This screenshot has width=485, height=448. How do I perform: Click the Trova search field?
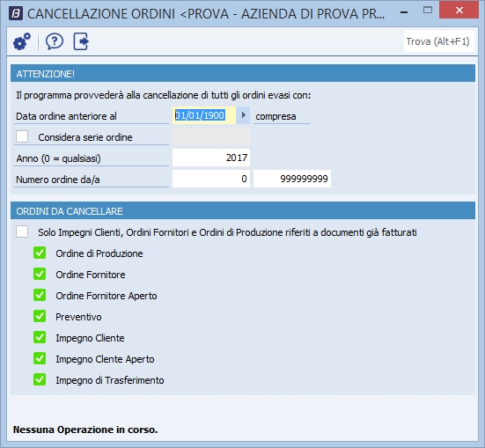tap(439, 41)
